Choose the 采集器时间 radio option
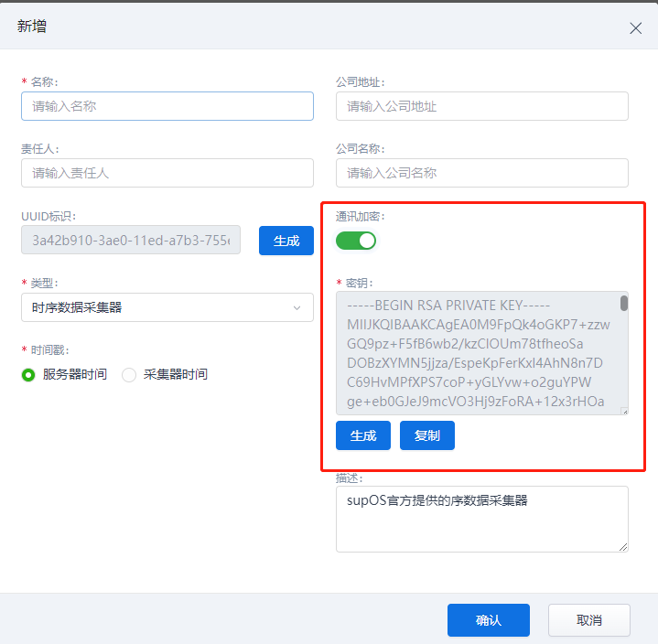This screenshot has width=658, height=644. pos(129,374)
